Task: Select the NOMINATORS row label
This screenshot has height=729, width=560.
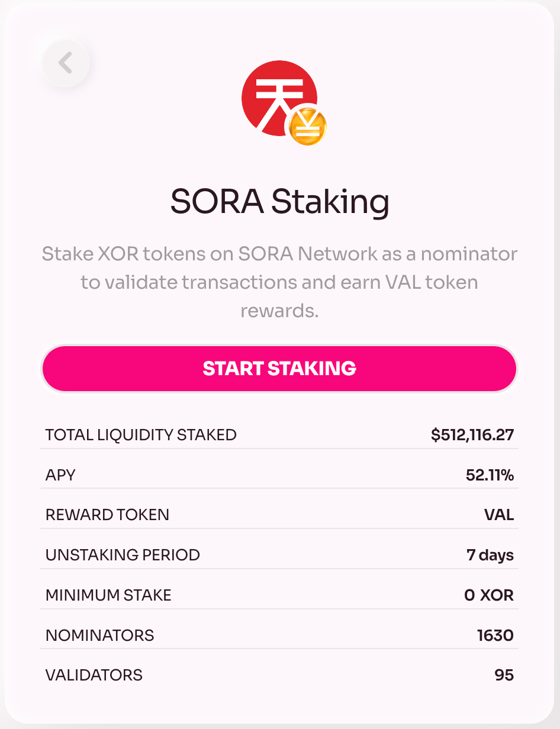Action: 99,636
